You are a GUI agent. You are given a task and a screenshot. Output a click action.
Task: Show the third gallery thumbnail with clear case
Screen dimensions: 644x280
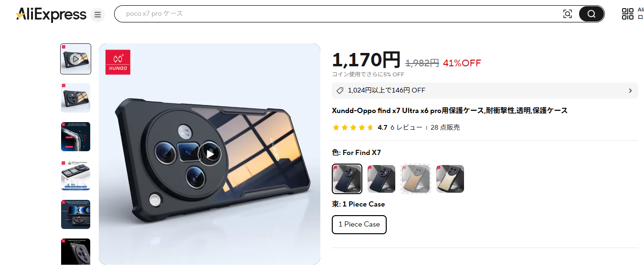tap(75, 137)
